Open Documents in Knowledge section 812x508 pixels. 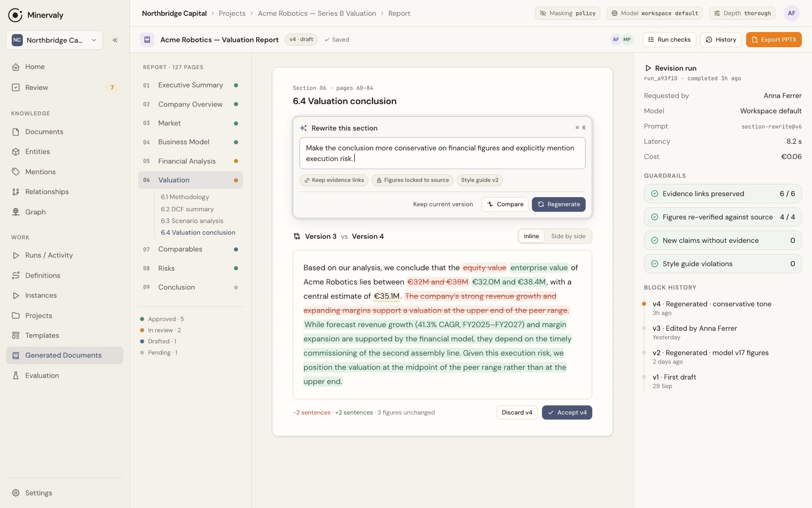(65, 132)
